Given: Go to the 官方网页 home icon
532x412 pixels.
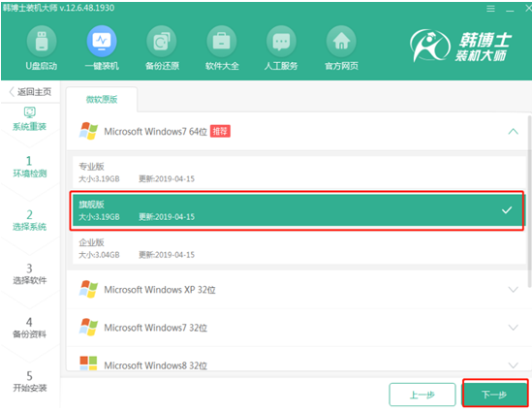Looking at the screenshot, I should point(341,41).
